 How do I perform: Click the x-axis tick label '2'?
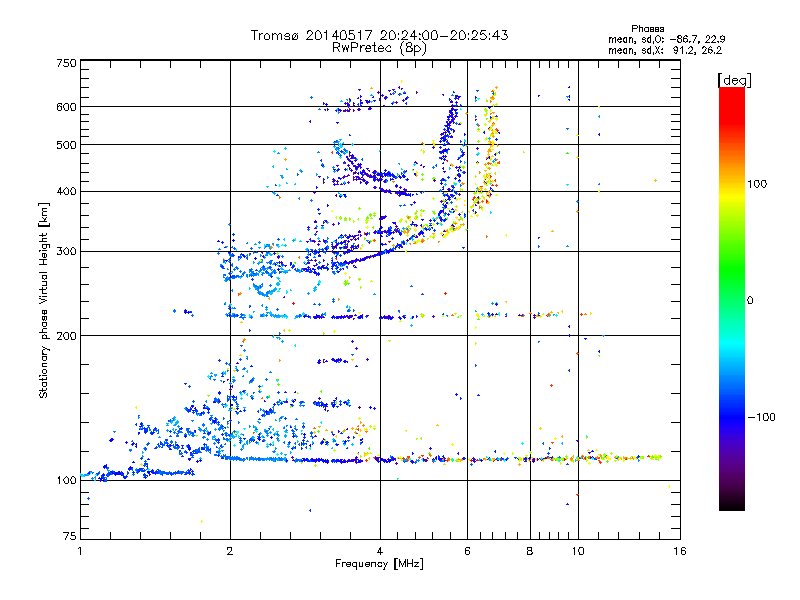pyautogui.click(x=230, y=551)
